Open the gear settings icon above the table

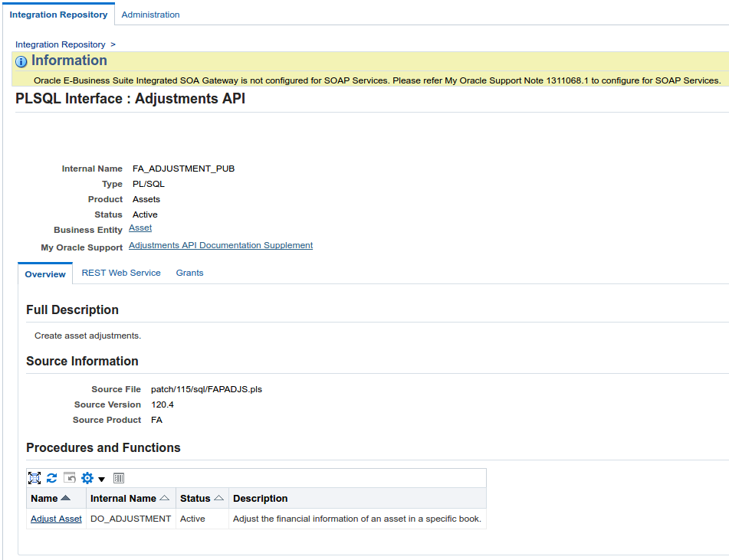pyautogui.click(x=87, y=478)
